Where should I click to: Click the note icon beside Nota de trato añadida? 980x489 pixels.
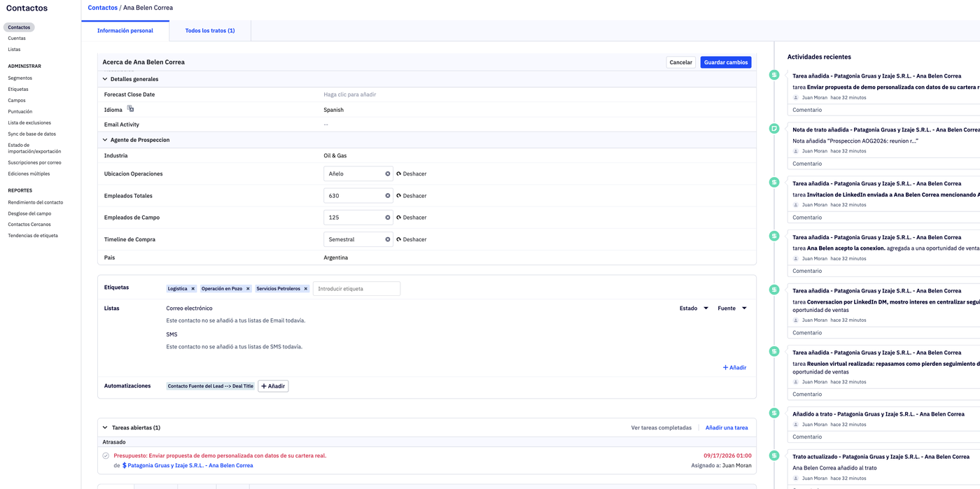[x=774, y=129]
